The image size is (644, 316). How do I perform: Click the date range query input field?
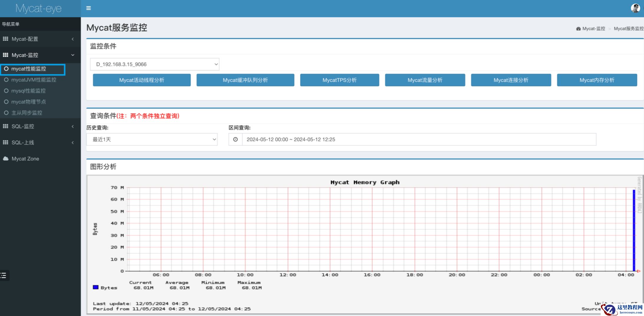point(419,139)
